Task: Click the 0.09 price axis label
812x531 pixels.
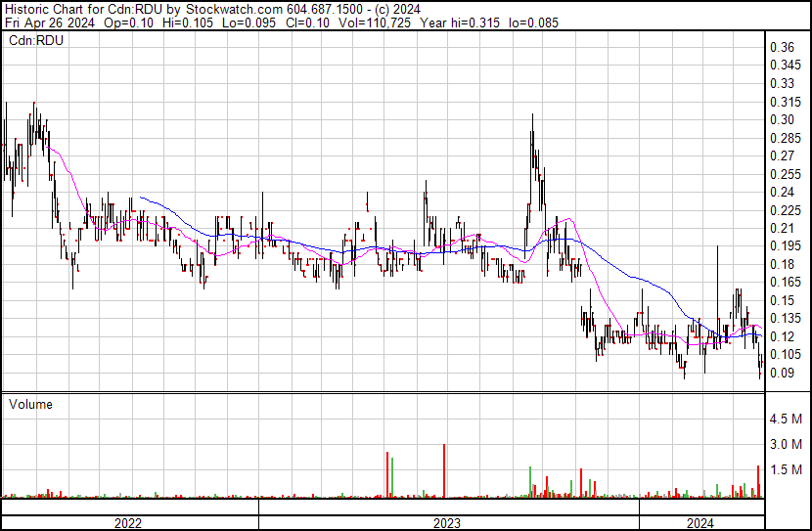Action: [x=782, y=373]
